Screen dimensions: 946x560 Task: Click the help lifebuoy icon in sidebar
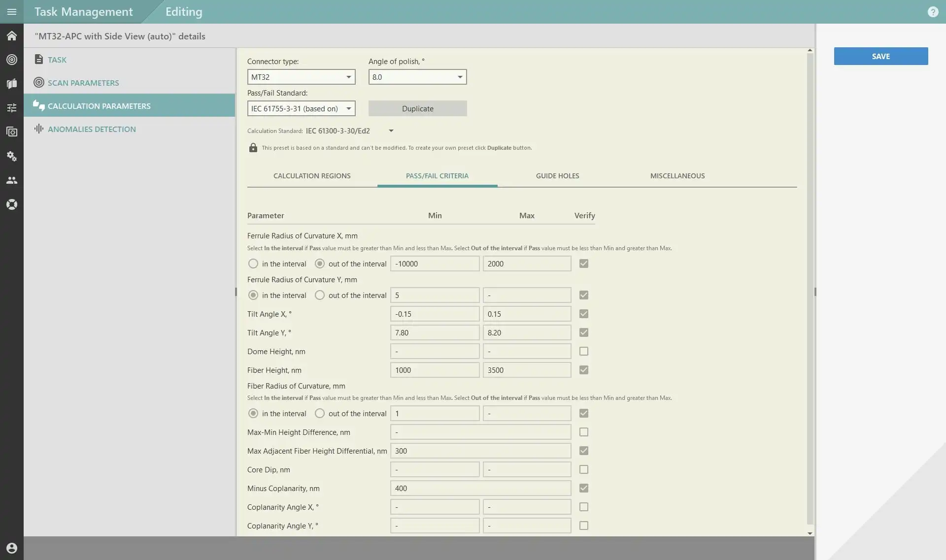pos(12,204)
